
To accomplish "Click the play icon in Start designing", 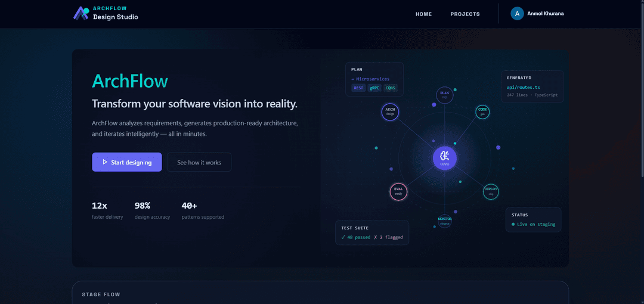I will pyautogui.click(x=105, y=162).
